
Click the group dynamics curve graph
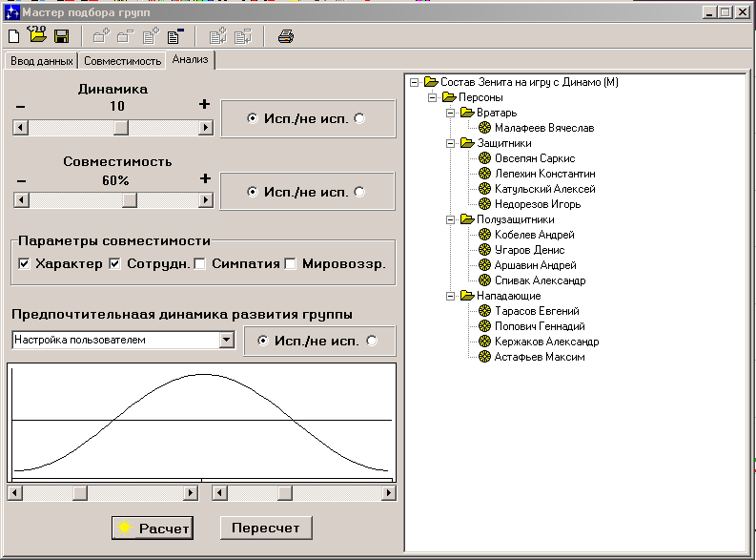tap(201, 423)
